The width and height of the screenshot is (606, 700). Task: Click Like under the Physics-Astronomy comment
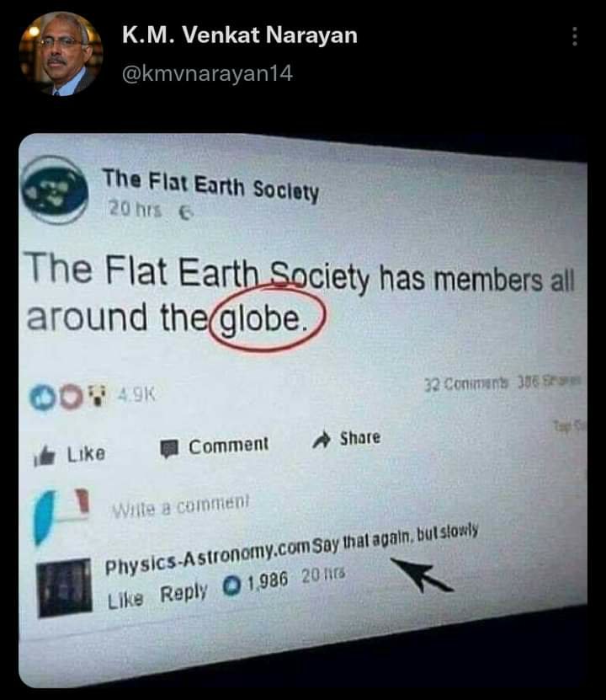tap(125, 600)
